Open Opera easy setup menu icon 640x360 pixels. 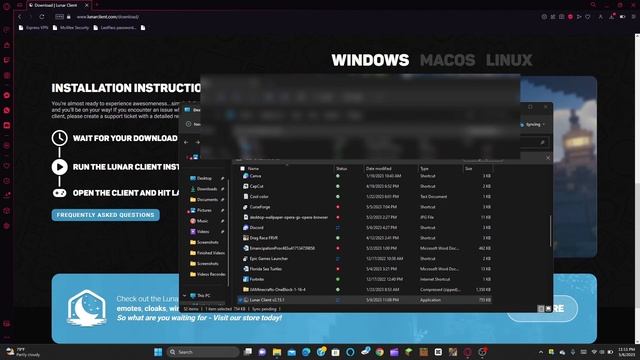click(633, 17)
